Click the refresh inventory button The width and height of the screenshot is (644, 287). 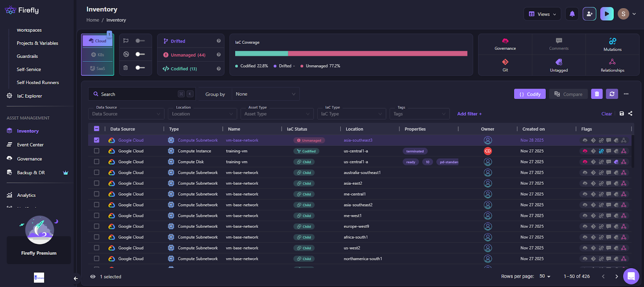(x=612, y=94)
